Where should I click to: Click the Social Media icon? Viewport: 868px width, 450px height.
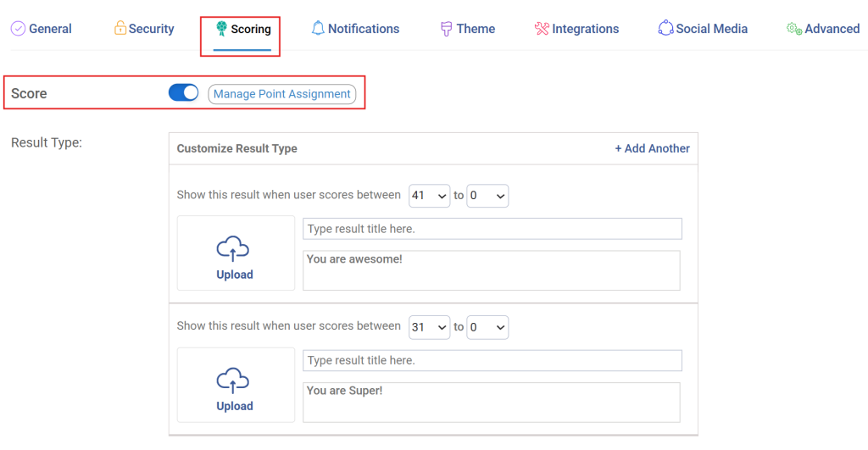click(x=665, y=28)
